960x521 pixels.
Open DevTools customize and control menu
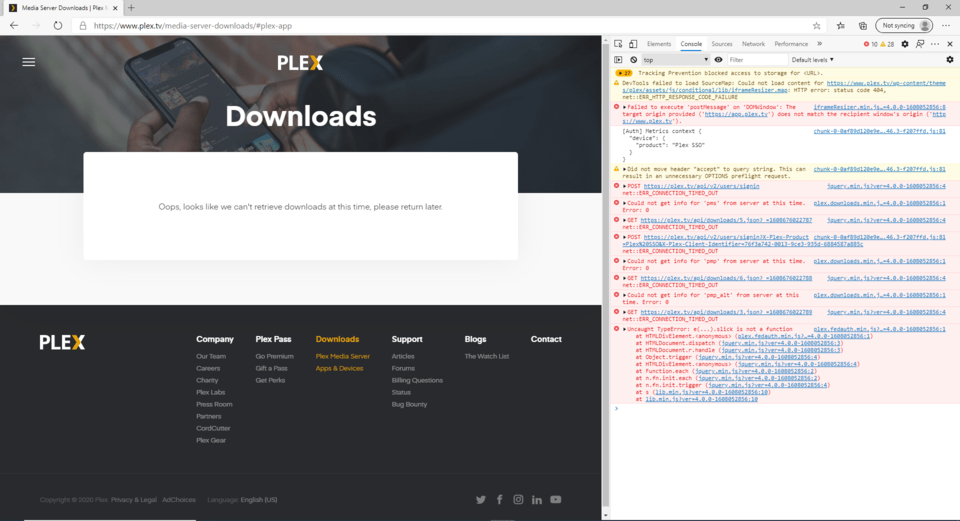(935, 44)
